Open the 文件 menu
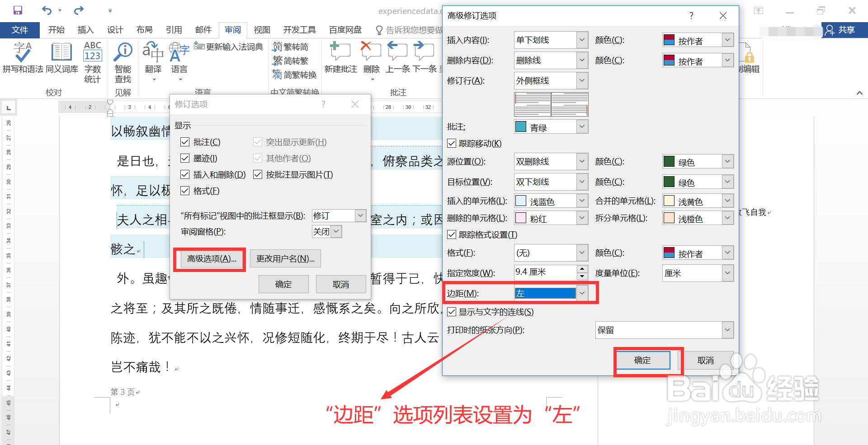This screenshot has height=445, width=868. (x=20, y=30)
